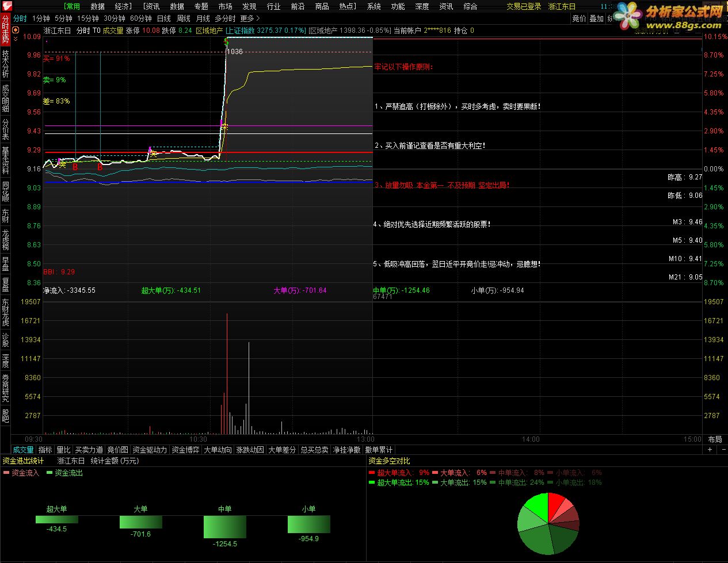Open the 经济 menu

pyautogui.click(x=124, y=6)
